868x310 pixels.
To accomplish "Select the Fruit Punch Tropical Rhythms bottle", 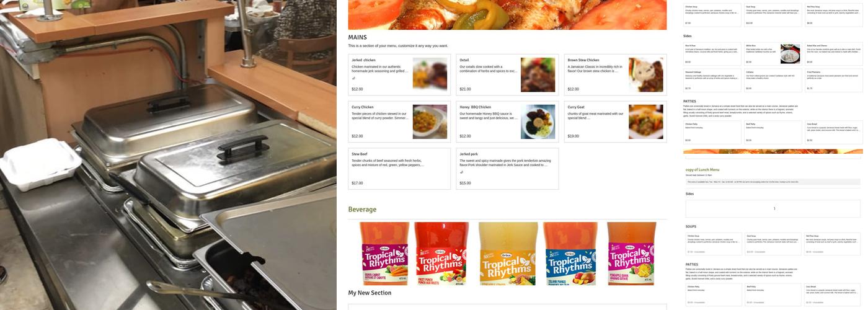I will coord(438,254).
